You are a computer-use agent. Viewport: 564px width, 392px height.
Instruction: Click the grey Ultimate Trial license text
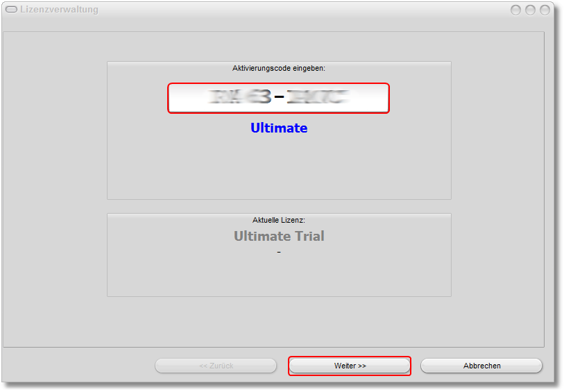click(x=278, y=237)
